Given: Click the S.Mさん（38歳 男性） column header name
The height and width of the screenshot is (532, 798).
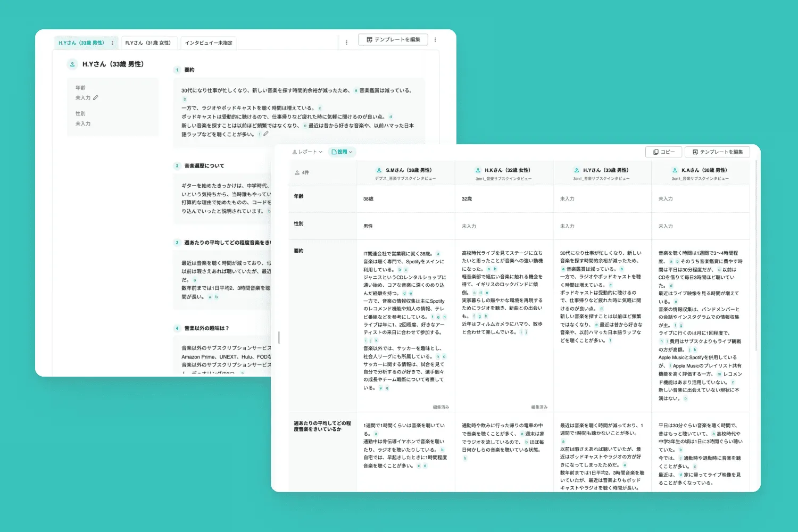Looking at the screenshot, I should (x=409, y=170).
